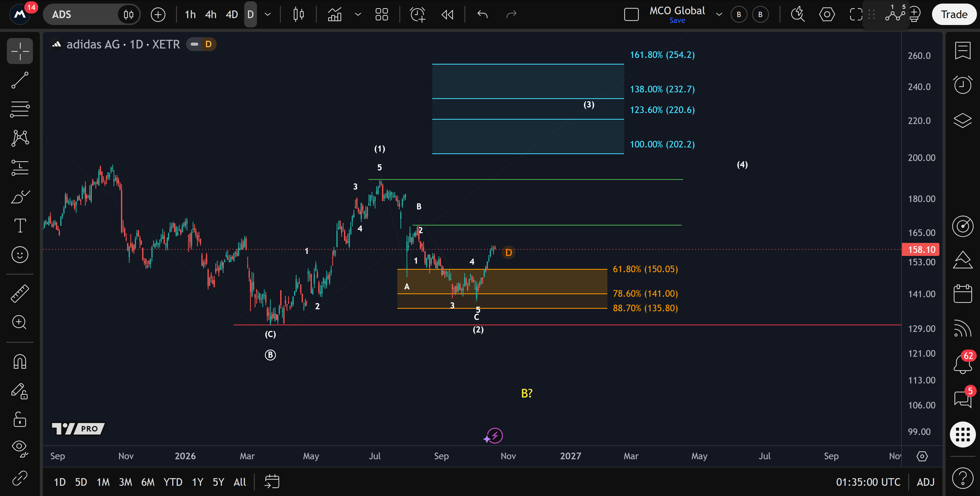The width and height of the screenshot is (980, 496).
Task: Open the layout setup square icon
Action: 632,15
